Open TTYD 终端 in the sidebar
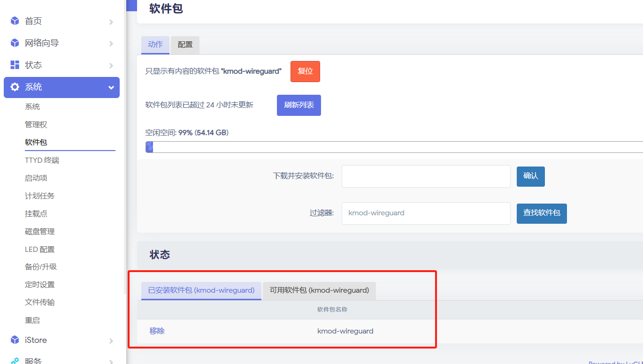 (x=42, y=160)
